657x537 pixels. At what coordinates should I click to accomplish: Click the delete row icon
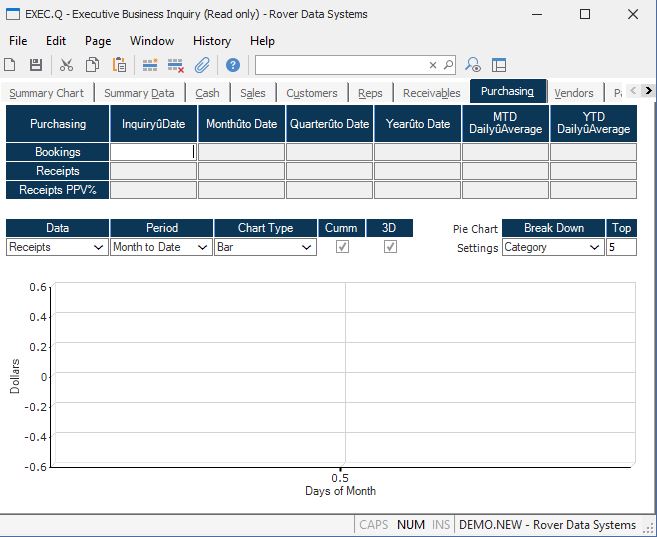176,65
